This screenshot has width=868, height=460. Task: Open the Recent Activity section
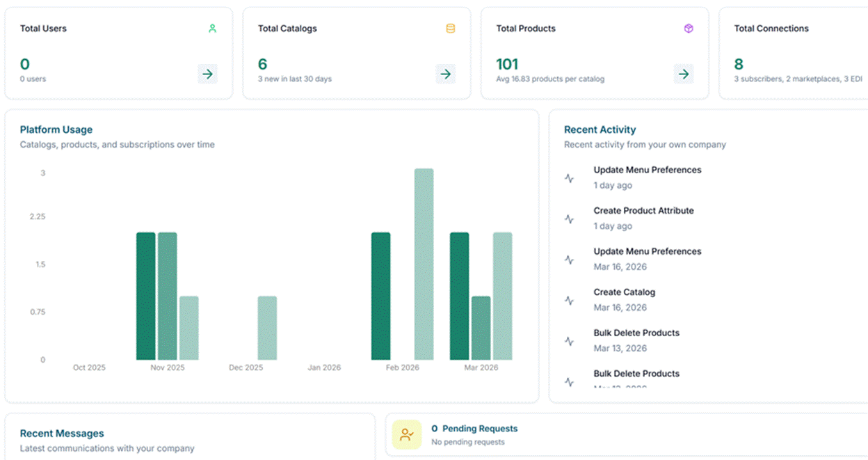(x=600, y=129)
